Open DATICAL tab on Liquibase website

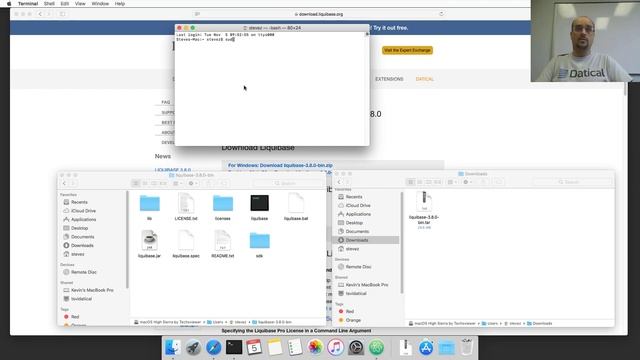click(424, 79)
